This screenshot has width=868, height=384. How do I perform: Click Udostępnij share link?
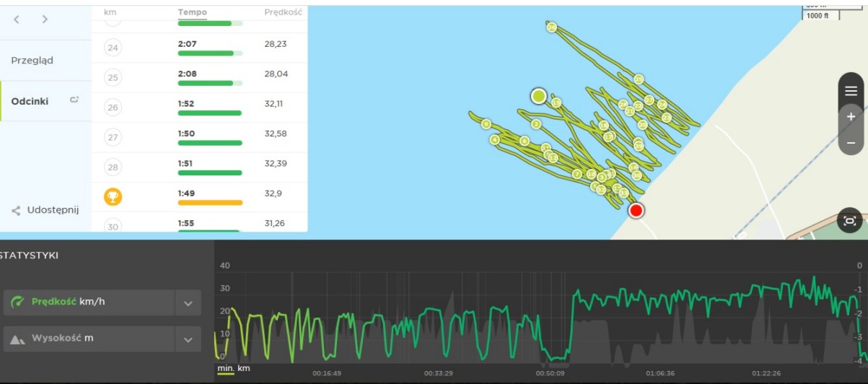53,210
